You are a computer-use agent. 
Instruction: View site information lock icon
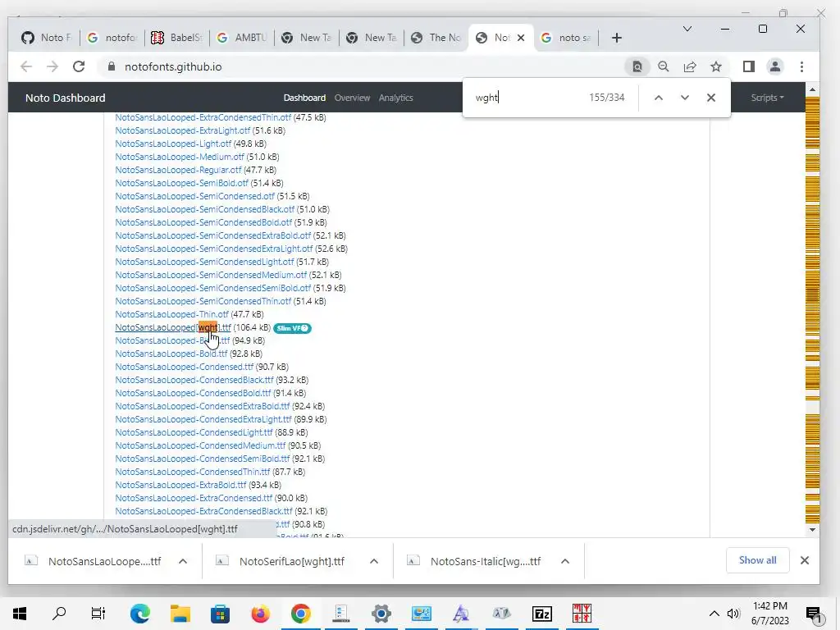tap(112, 66)
